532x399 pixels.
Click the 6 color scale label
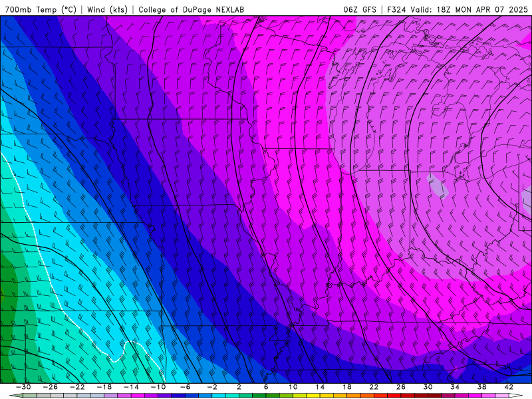tap(266, 387)
